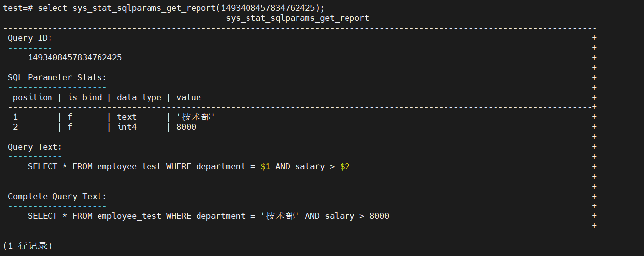The height and width of the screenshot is (256, 644).
Task: Click the "Query ID:" heading
Action: click(30, 38)
